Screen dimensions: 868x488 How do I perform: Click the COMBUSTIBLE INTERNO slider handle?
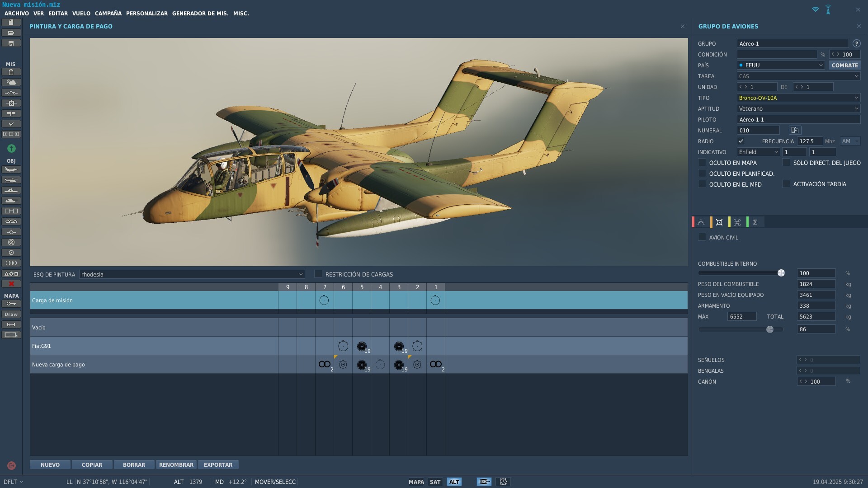pyautogui.click(x=781, y=273)
